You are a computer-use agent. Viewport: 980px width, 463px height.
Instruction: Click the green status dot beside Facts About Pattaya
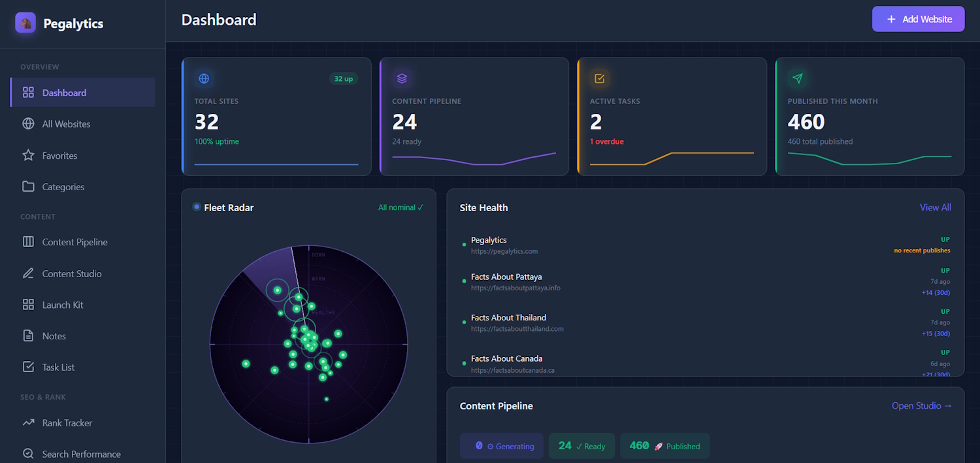[464, 281]
